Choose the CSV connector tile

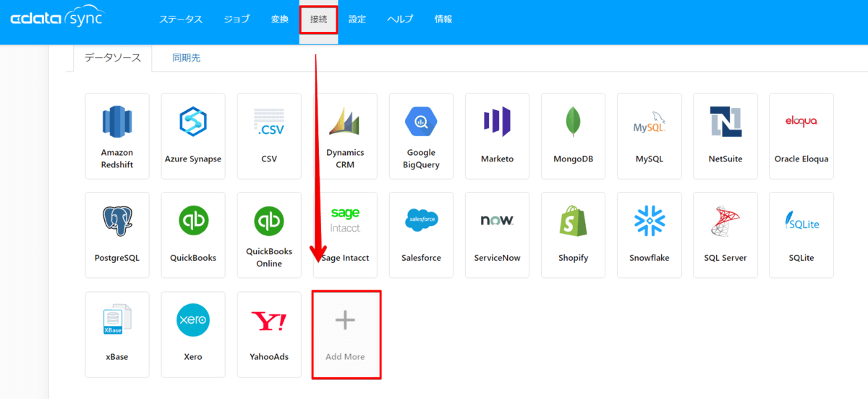click(x=269, y=136)
